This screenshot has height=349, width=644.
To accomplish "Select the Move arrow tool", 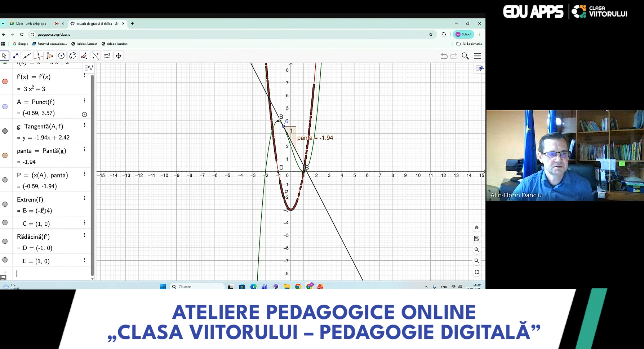I will (4, 56).
